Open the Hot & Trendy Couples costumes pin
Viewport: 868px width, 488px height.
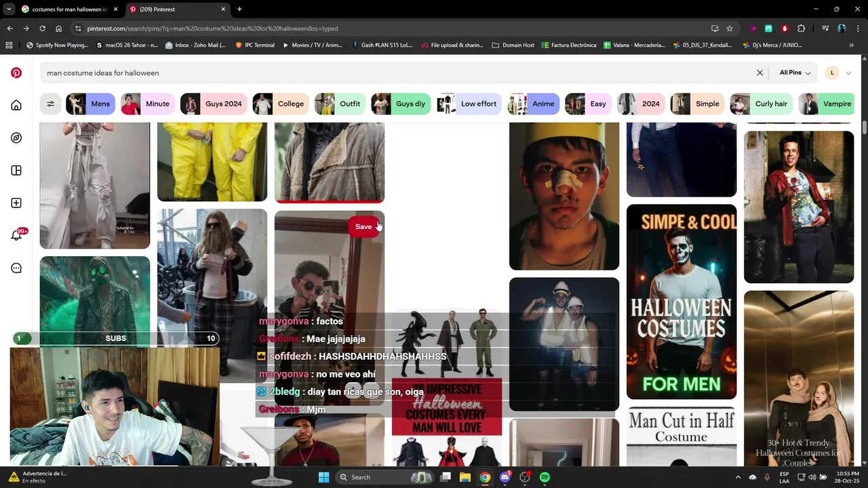[799, 378]
